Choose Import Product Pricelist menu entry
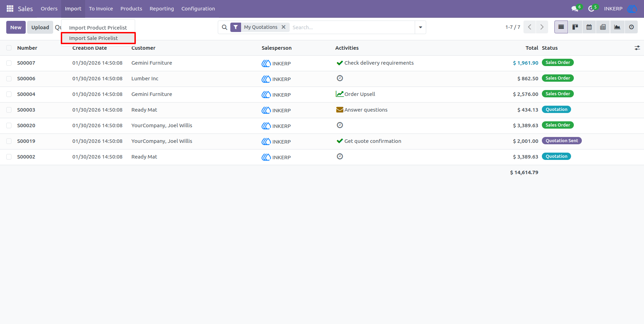Image resolution: width=644 pixels, height=324 pixels. tap(98, 28)
